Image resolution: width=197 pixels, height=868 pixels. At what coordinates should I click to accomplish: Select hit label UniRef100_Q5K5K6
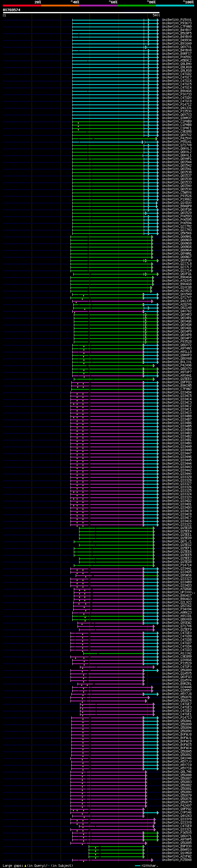point(177,233)
